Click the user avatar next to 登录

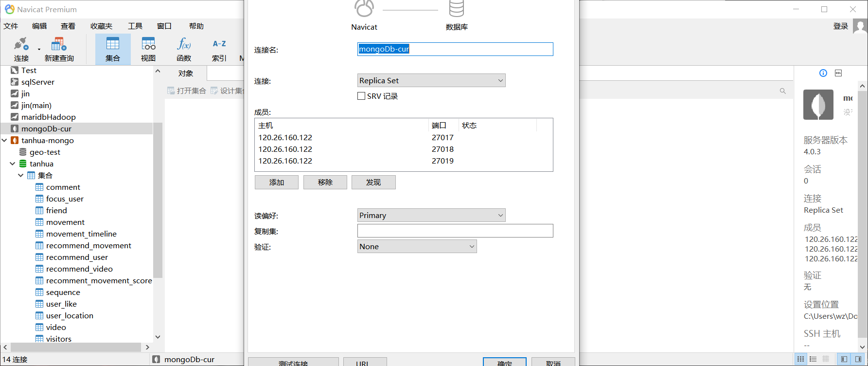[860, 26]
